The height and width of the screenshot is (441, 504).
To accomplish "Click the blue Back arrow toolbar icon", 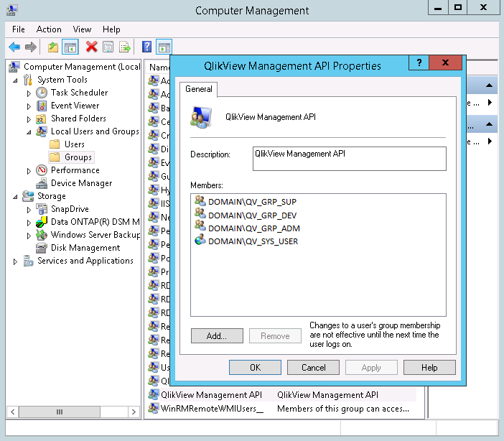I will click(x=14, y=47).
